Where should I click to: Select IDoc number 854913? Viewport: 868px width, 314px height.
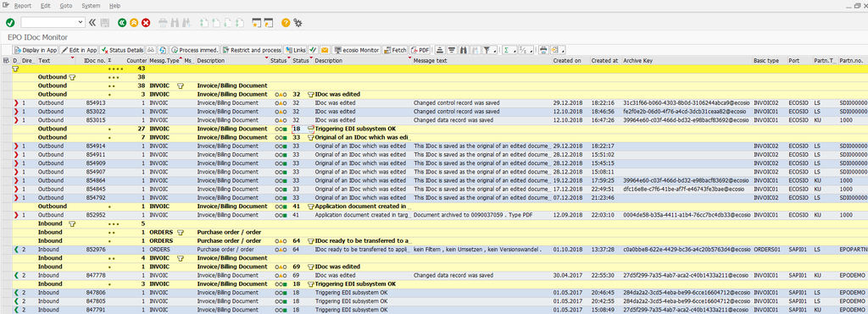tap(95, 102)
